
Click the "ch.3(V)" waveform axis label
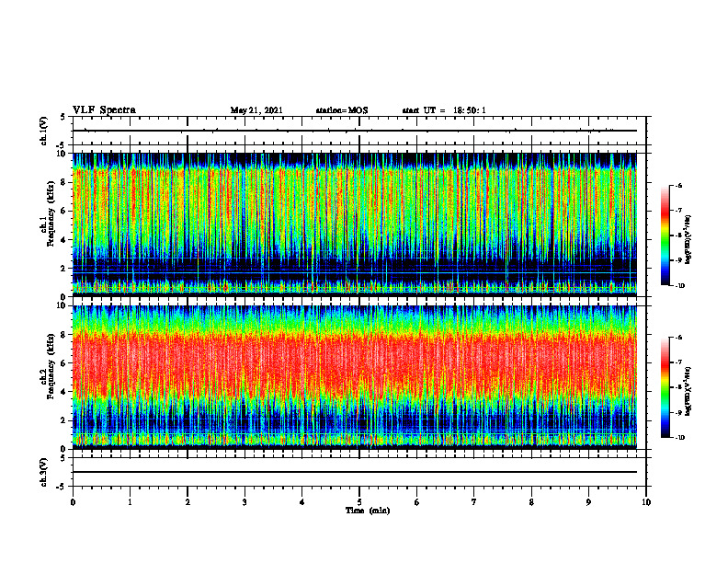point(43,472)
